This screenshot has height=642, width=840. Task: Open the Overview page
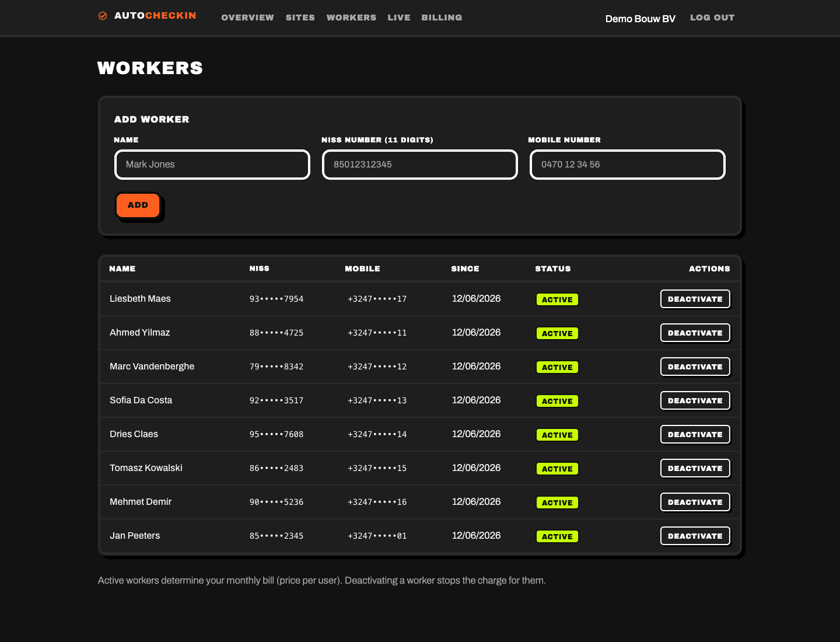247,18
